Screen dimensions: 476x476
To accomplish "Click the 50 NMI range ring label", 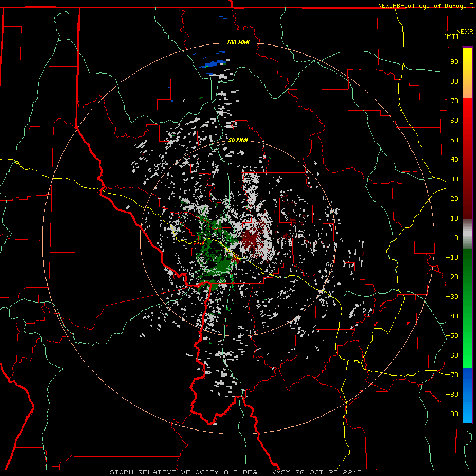I will click(x=238, y=140).
